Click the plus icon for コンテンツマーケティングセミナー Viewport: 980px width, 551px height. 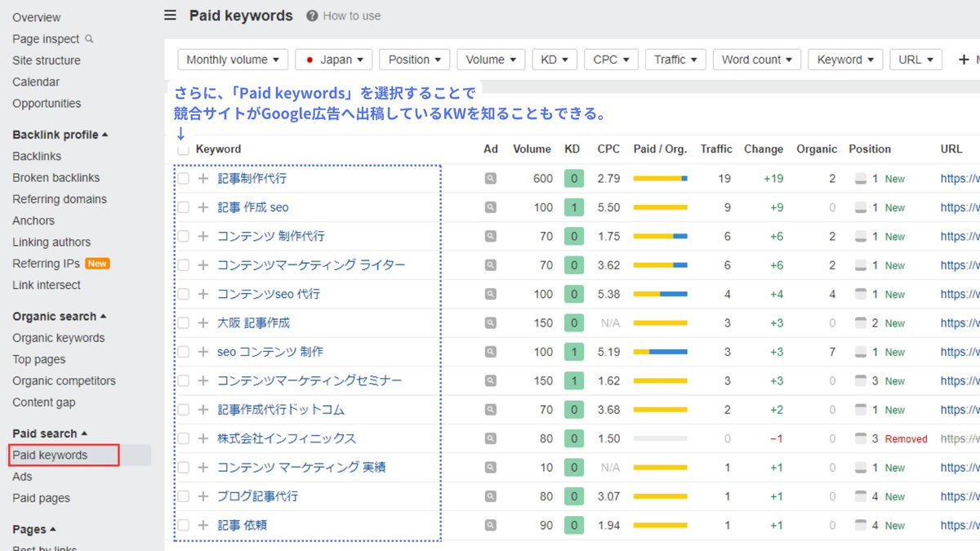coord(203,380)
